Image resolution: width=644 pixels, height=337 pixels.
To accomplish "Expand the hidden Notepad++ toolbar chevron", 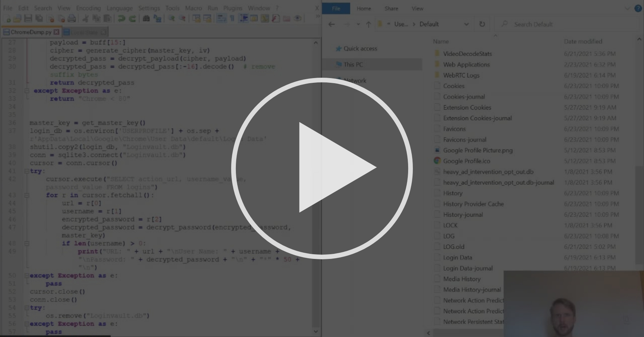I will coord(318,16).
